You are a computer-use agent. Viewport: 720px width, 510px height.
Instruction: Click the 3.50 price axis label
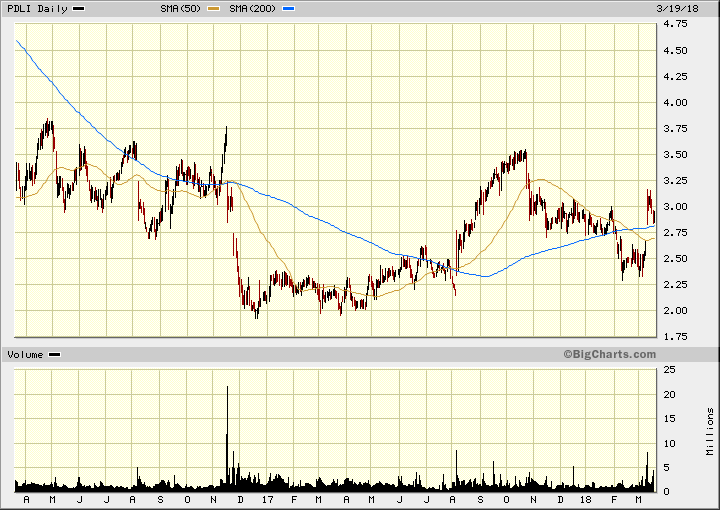point(675,155)
